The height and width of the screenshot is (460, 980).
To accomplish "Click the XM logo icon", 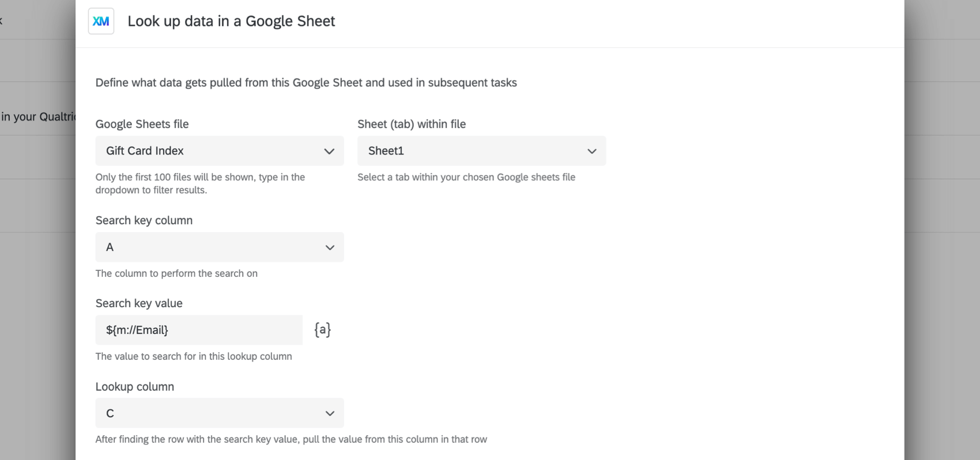I will click(x=101, y=21).
